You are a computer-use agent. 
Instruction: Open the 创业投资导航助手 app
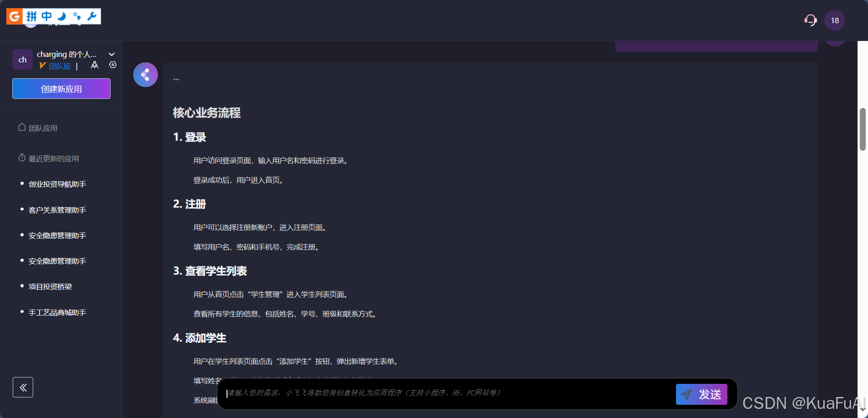click(57, 184)
